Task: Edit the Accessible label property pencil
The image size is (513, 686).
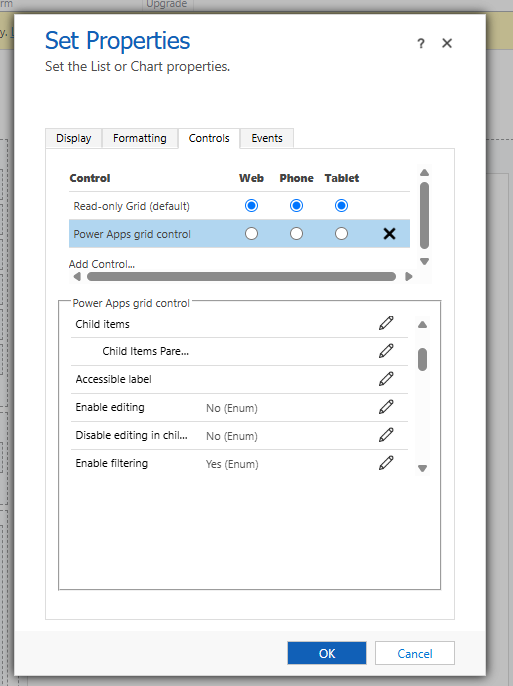Action: 386,379
